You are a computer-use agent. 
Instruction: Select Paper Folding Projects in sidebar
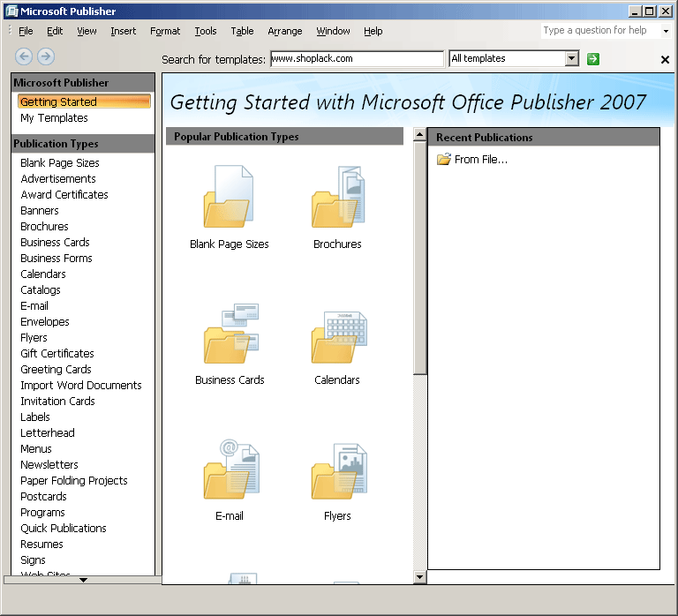pos(73,481)
